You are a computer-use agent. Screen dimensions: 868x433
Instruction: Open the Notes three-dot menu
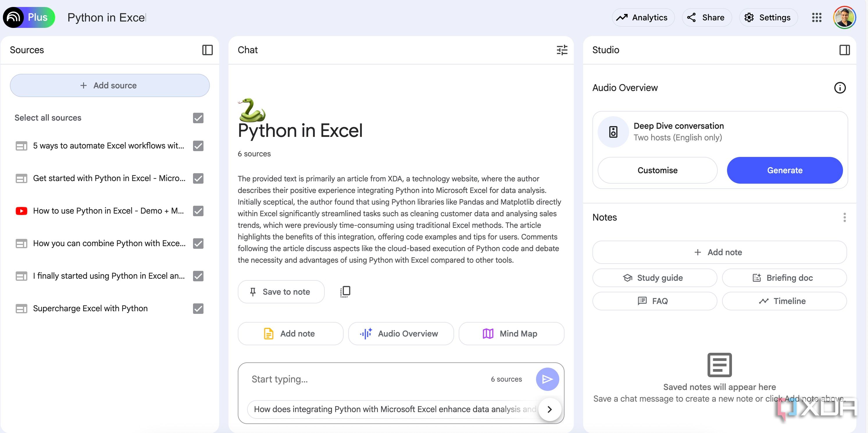844,217
